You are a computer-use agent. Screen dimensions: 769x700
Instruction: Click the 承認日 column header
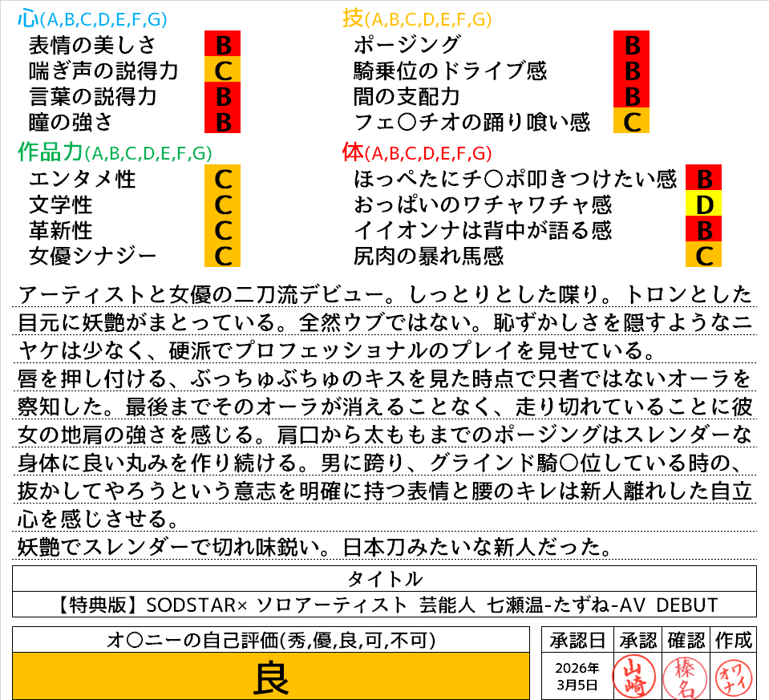coord(577,640)
